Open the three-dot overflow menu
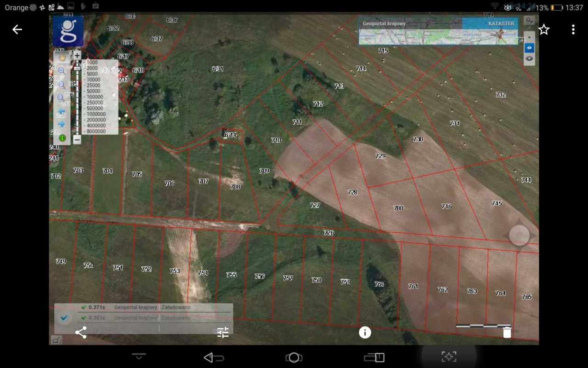 click(x=573, y=30)
